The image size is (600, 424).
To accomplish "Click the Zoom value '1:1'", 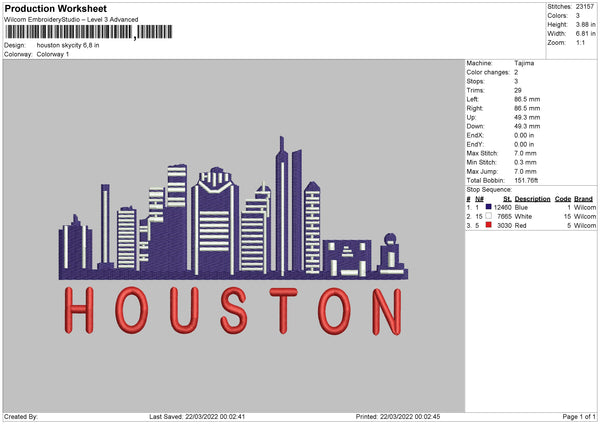I will point(580,43).
